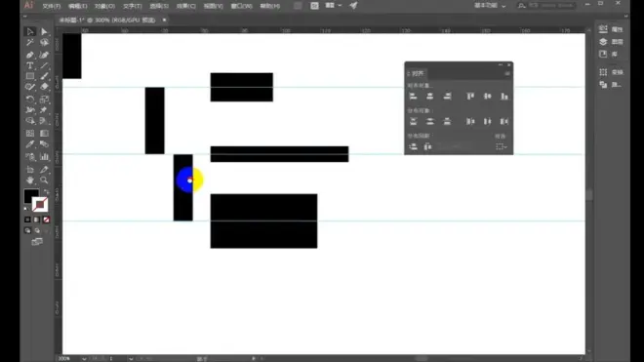
Task: Select the Direct Selection tool
Action: 44,32
